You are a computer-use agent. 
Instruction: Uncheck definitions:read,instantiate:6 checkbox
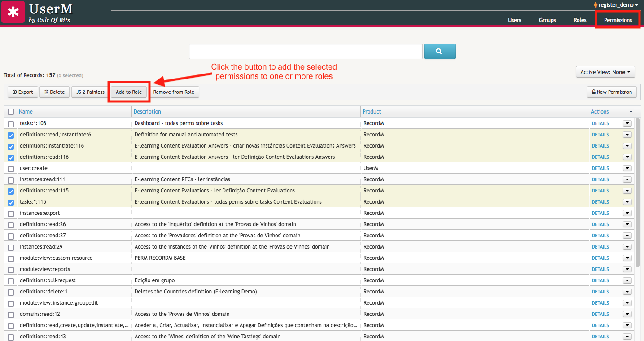click(11, 135)
